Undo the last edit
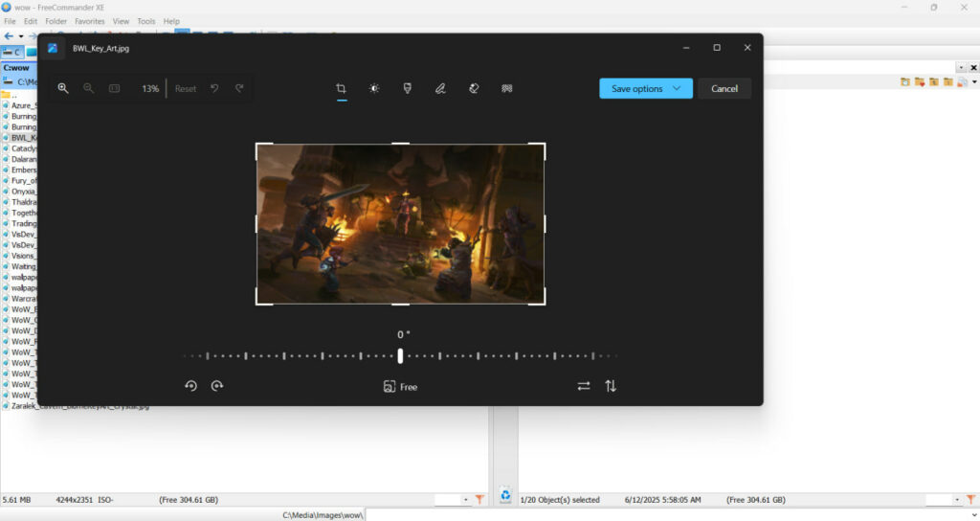The height and width of the screenshot is (521, 980). [214, 89]
